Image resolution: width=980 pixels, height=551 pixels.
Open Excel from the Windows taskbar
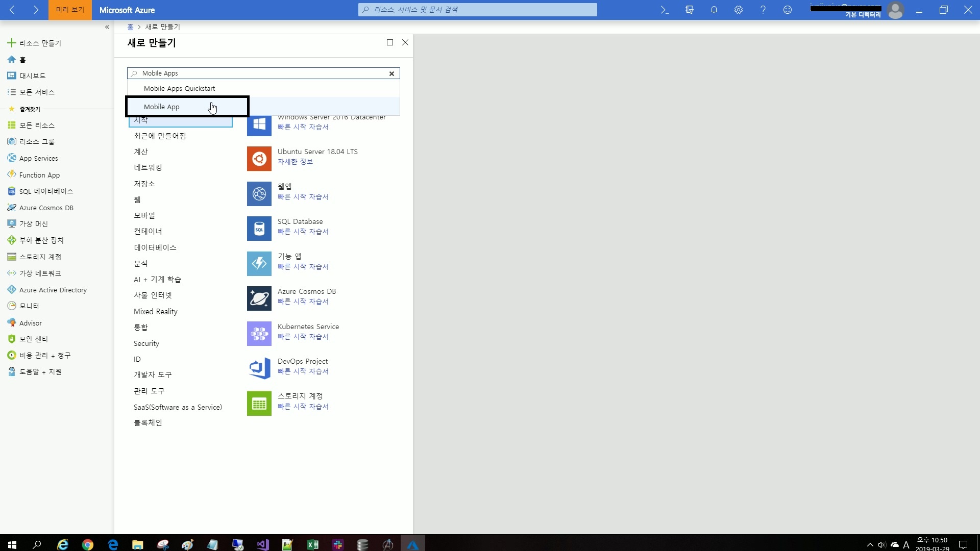pyautogui.click(x=313, y=544)
